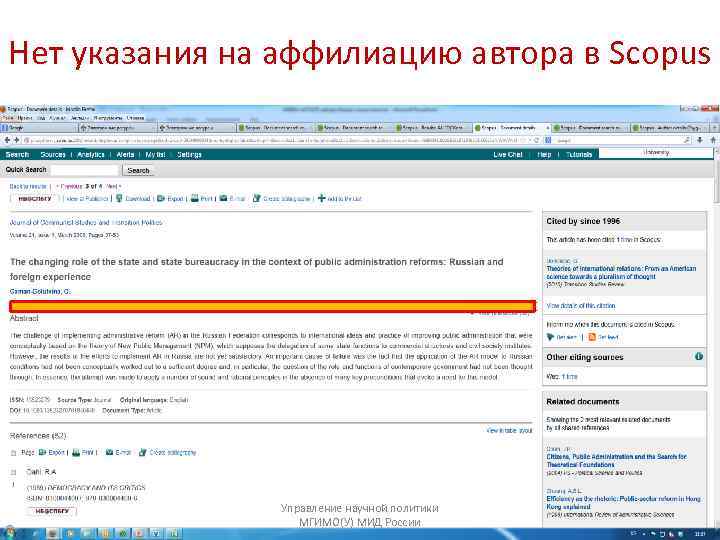720x540 pixels.
Task: Click the journal title link above the article
Action: 86,223
